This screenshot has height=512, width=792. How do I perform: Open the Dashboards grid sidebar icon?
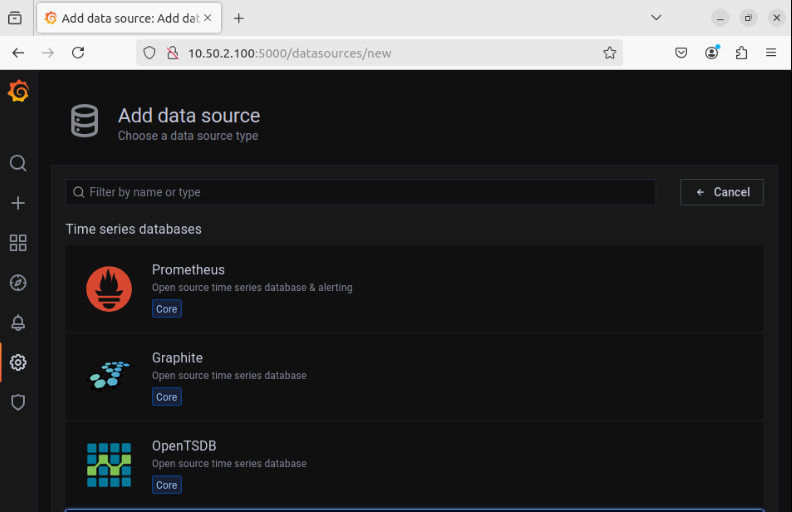(x=18, y=243)
